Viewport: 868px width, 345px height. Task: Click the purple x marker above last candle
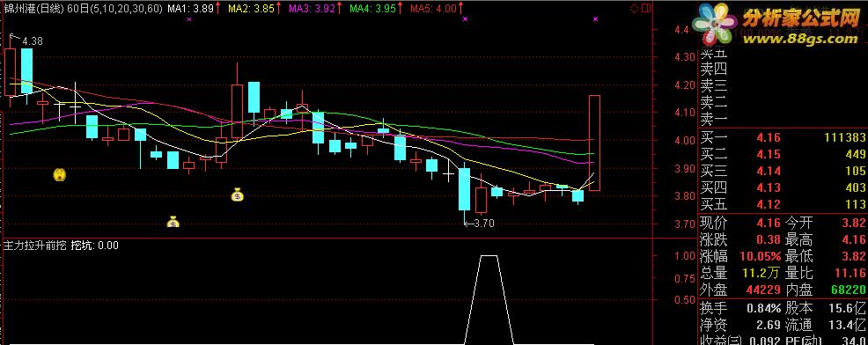click(596, 18)
